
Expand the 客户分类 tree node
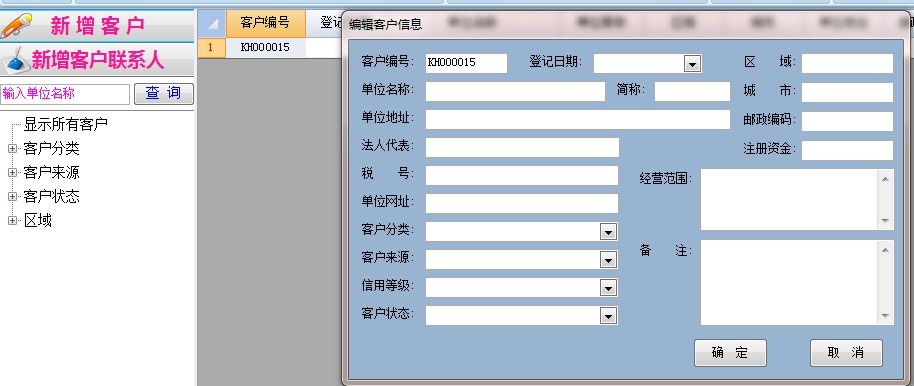(12, 149)
